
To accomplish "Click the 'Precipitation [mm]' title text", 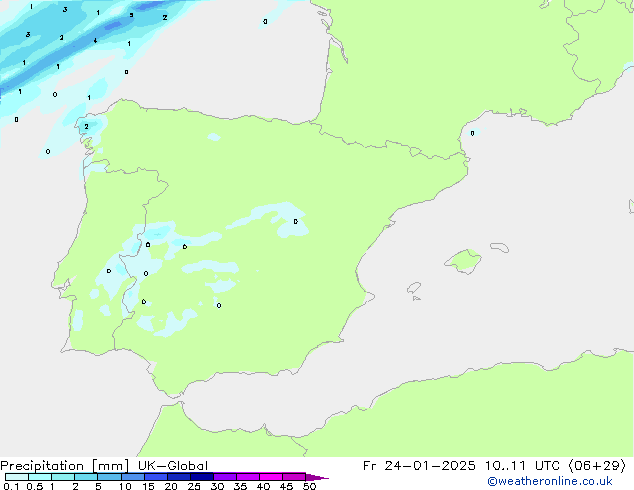I will tap(64, 466).
